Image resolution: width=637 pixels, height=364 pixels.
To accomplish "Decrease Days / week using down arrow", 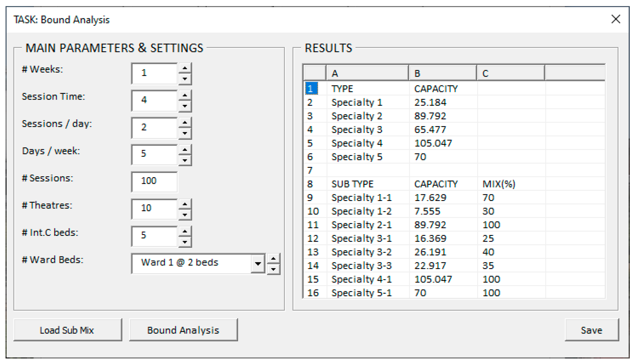I will point(185,161).
